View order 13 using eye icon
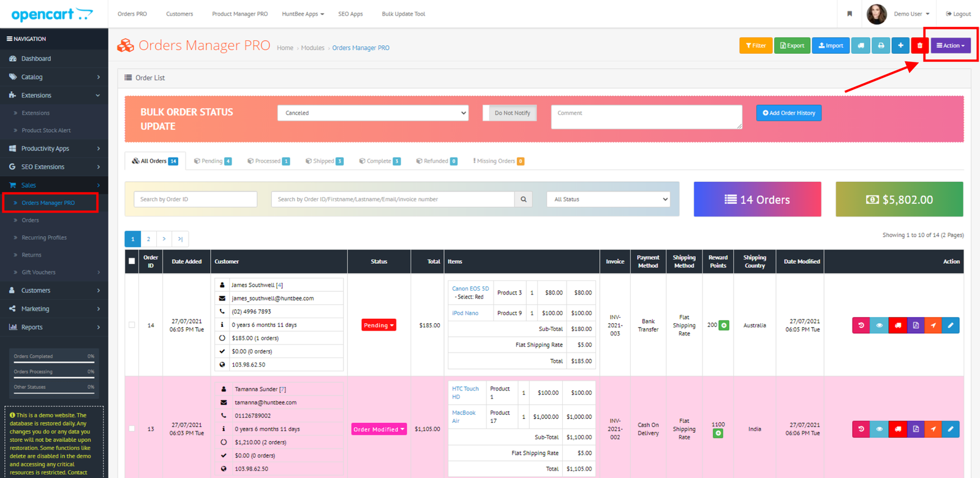Screen dimensions: 980x478 pyautogui.click(x=880, y=429)
